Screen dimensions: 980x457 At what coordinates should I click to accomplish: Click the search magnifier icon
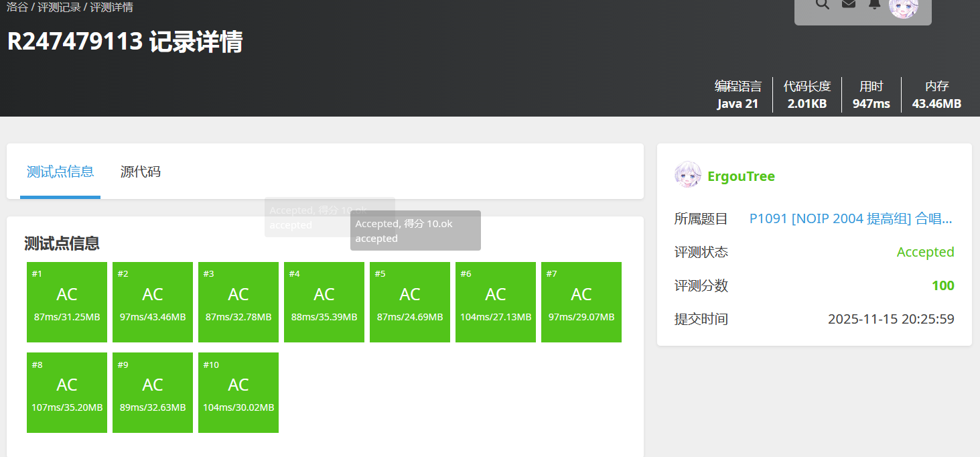click(823, 4)
